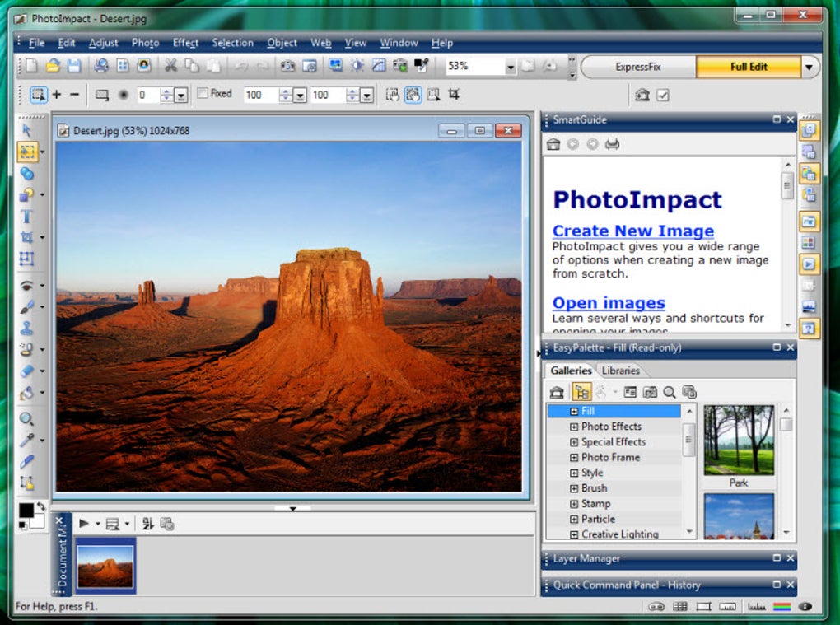Image resolution: width=840 pixels, height=625 pixels.
Task: Select the Text tool in toolbox
Action: (x=26, y=217)
